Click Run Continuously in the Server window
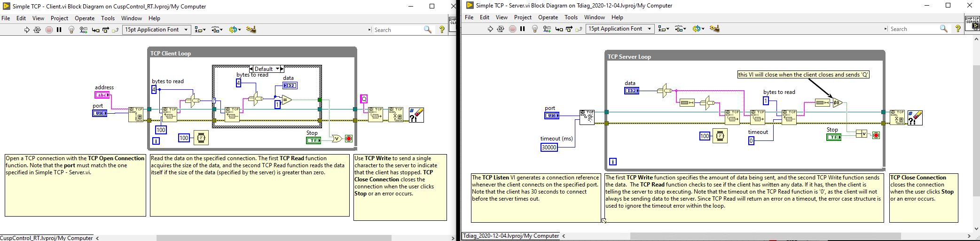 tap(501, 29)
